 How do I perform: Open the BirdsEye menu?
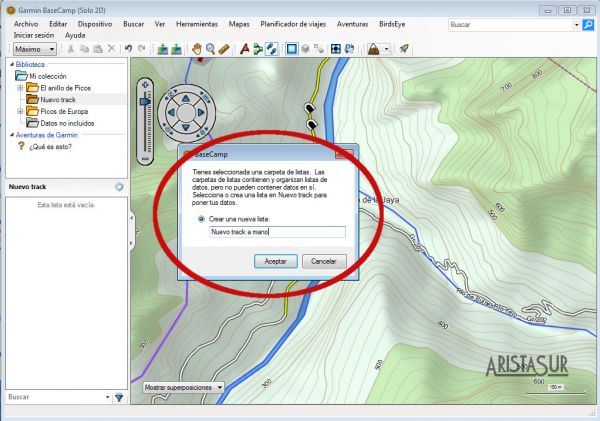click(x=392, y=24)
